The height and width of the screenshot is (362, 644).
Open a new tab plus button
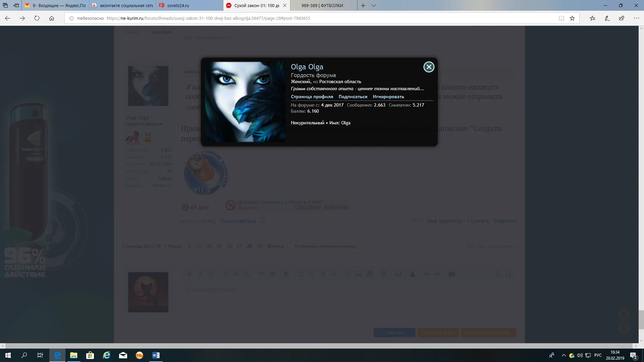pos(363,5)
